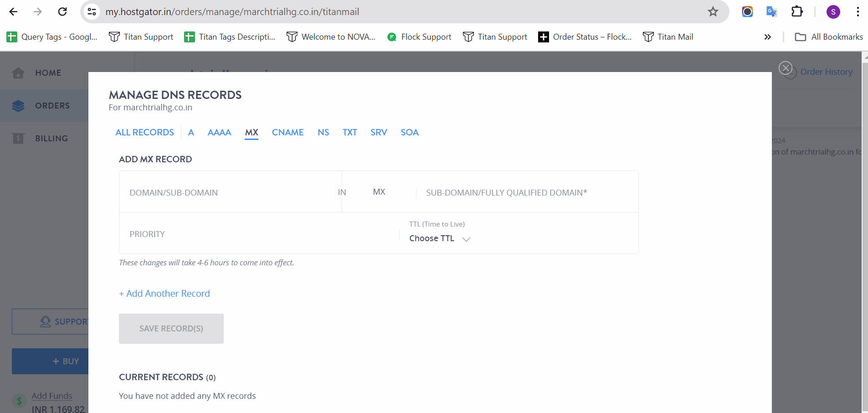Open the Google Translate extension
Screen dimensions: 868x413
[771, 11]
